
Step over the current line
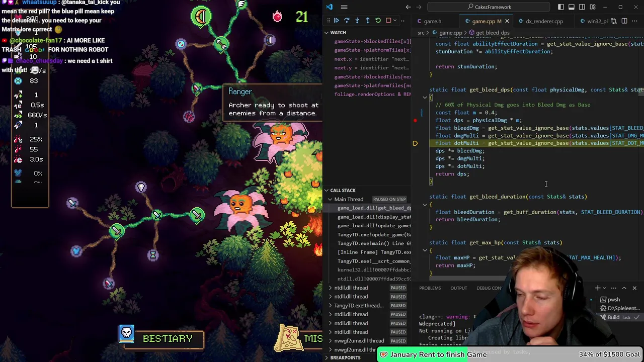click(347, 21)
